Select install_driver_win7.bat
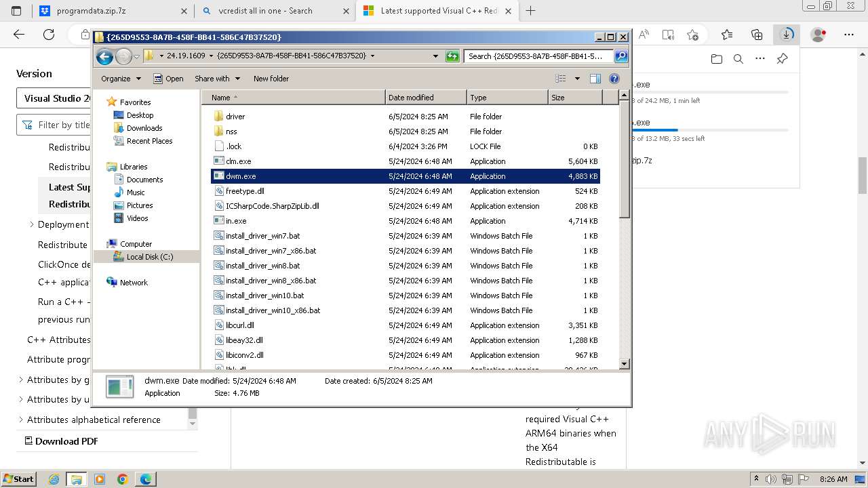This screenshot has height=488, width=868. (x=406, y=236)
